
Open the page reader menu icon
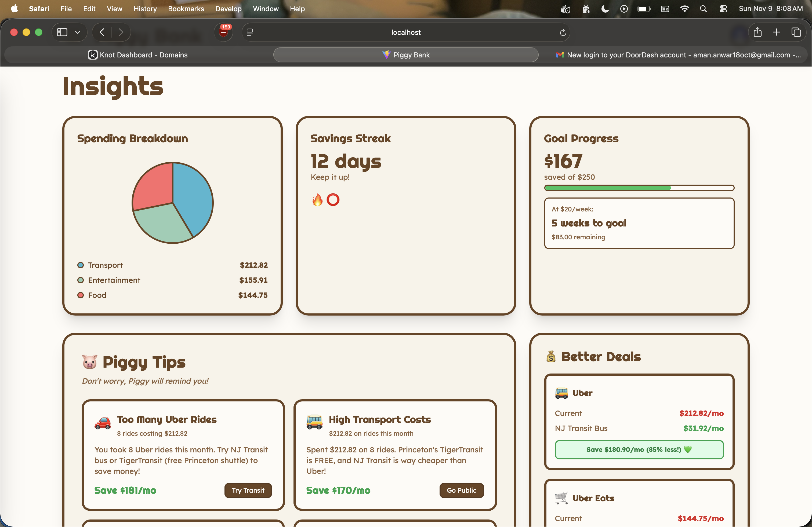250,32
